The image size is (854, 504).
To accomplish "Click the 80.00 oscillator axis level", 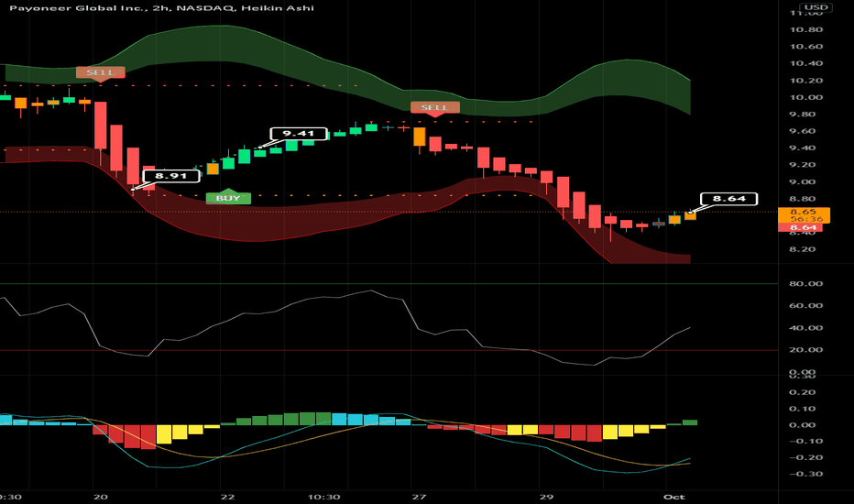I will (806, 284).
